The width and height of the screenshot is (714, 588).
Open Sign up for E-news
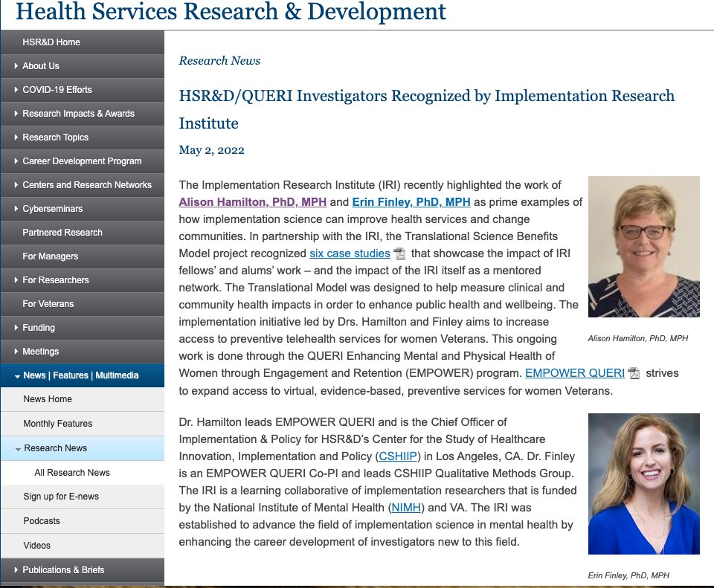click(x=83, y=497)
